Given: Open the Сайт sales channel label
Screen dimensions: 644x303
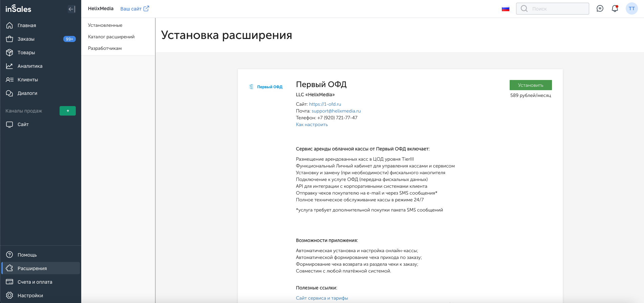Looking at the screenshot, I should pyautogui.click(x=23, y=124).
